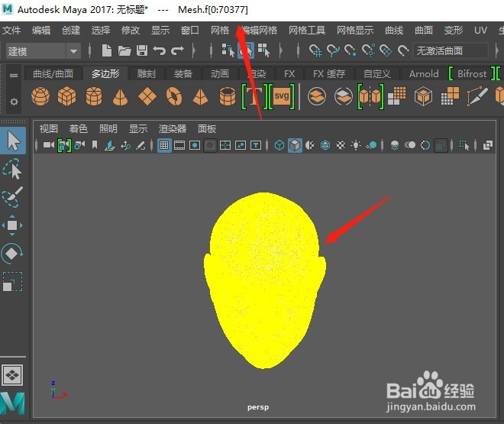Create a polygon pyramid from shelf

[200, 97]
